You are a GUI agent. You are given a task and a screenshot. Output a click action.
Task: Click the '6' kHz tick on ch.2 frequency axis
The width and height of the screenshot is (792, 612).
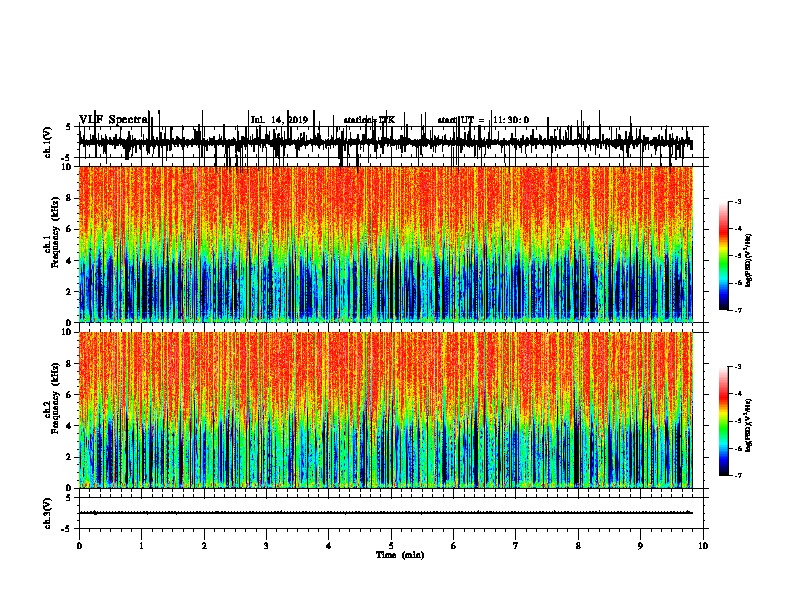coord(70,395)
